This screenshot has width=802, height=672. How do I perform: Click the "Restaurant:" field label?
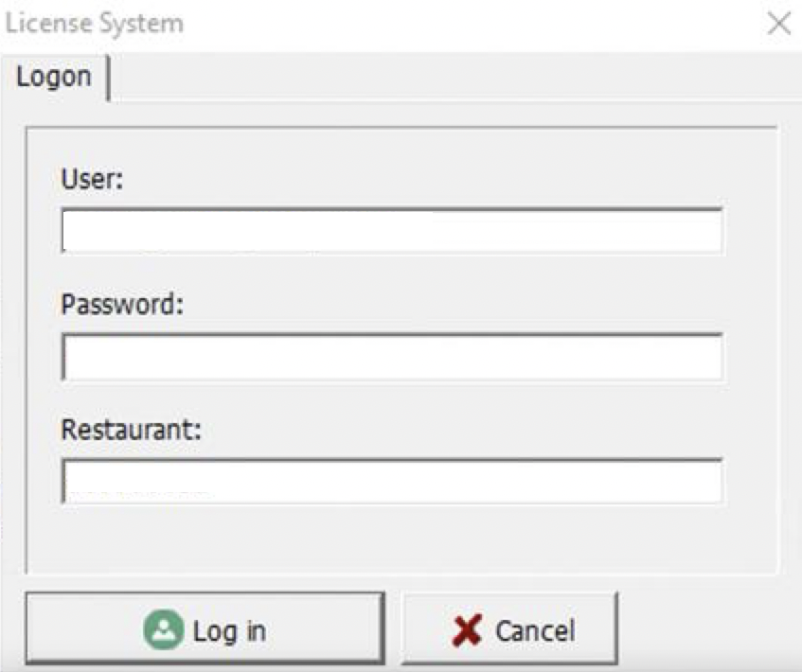pyautogui.click(x=132, y=430)
